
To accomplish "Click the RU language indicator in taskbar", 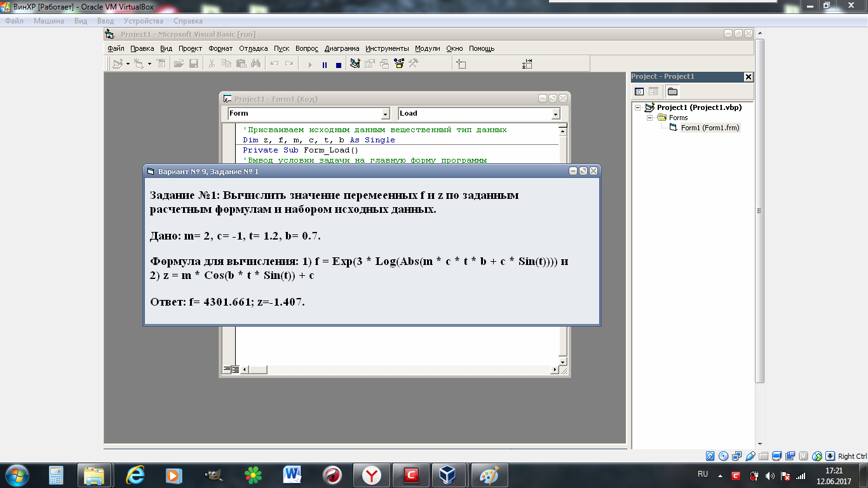I will click(703, 474).
